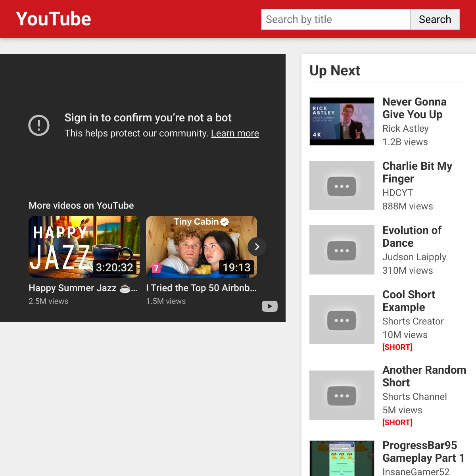
Task: Open the Tiny Cabin Airbnb thumbnail
Action: click(x=202, y=247)
